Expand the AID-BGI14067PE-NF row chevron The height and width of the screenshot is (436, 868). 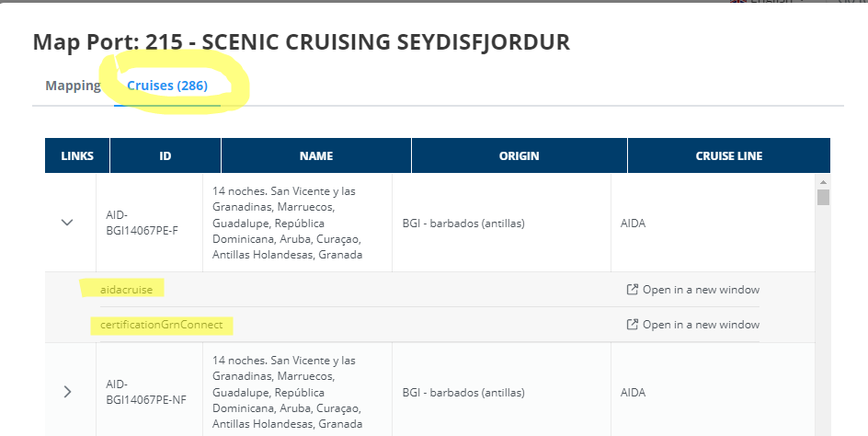[x=67, y=392]
